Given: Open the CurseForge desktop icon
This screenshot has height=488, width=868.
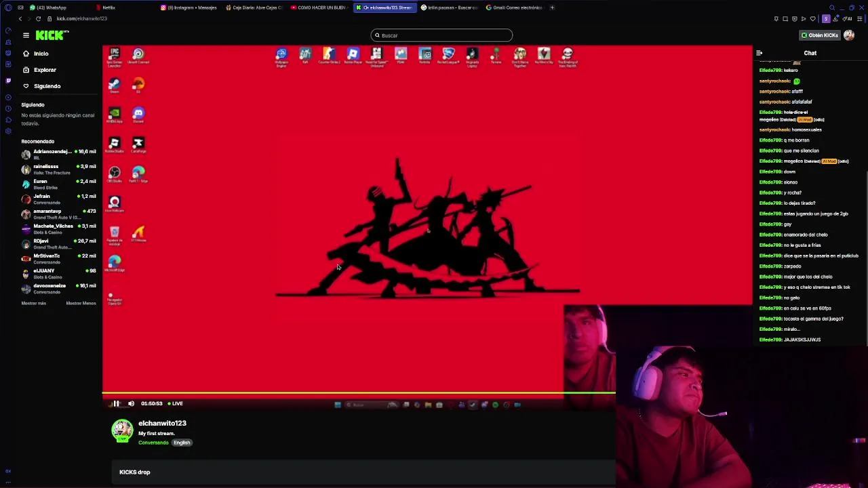Looking at the screenshot, I should (138, 144).
